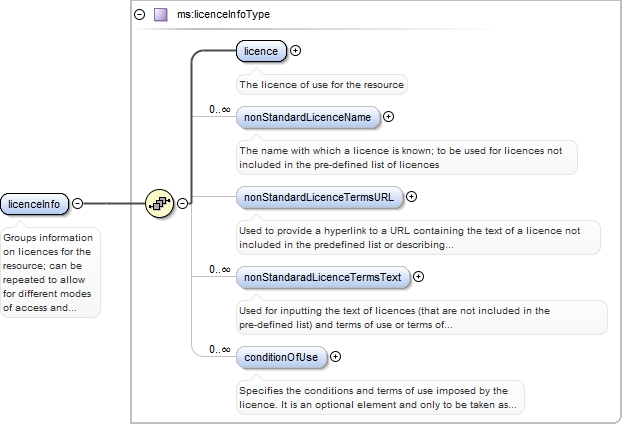
Task: Expand the conditionOfUse element
Action: coord(335,356)
